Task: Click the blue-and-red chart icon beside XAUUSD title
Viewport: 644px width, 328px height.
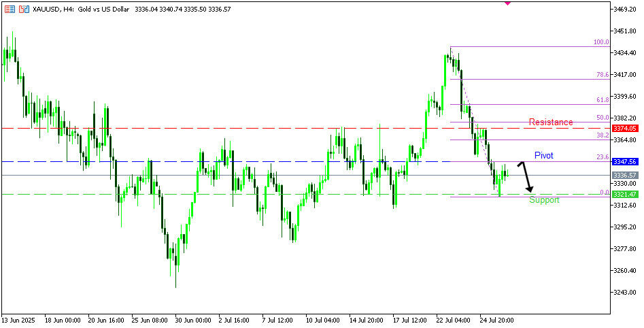Action: (24, 10)
